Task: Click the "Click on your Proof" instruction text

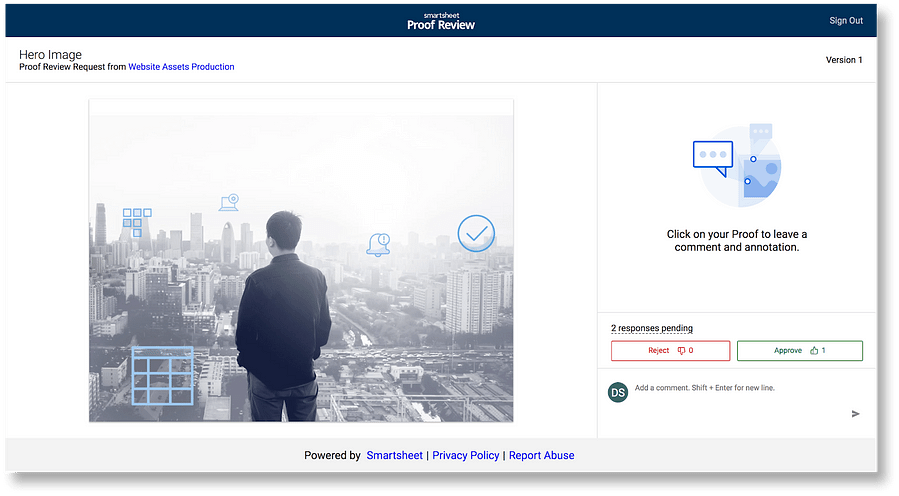Action: 737,241
